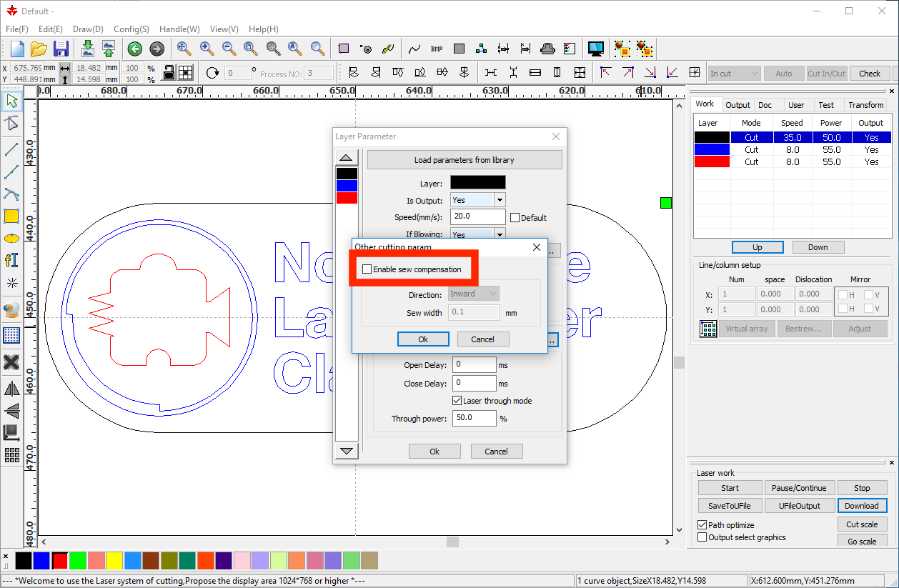Click the lock aspect ratio icon
This screenshot has width=899, height=588.
[x=169, y=73]
